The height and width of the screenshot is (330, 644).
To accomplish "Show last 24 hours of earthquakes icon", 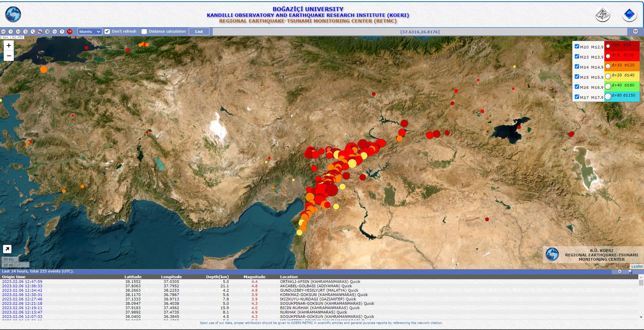I will 3,32.
